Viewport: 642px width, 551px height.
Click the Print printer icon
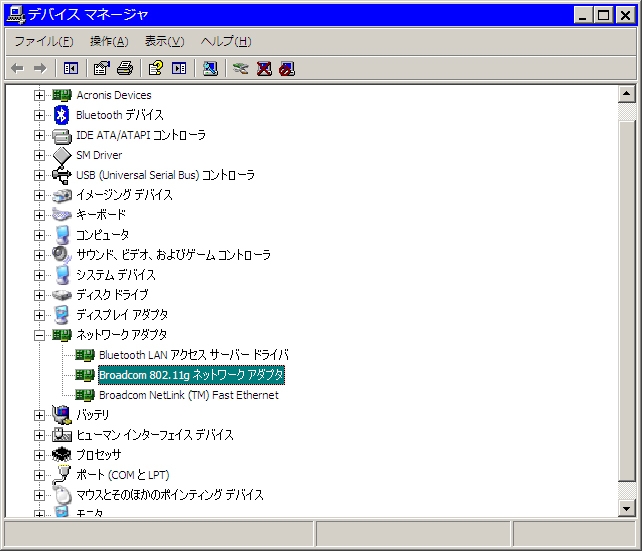(x=125, y=68)
